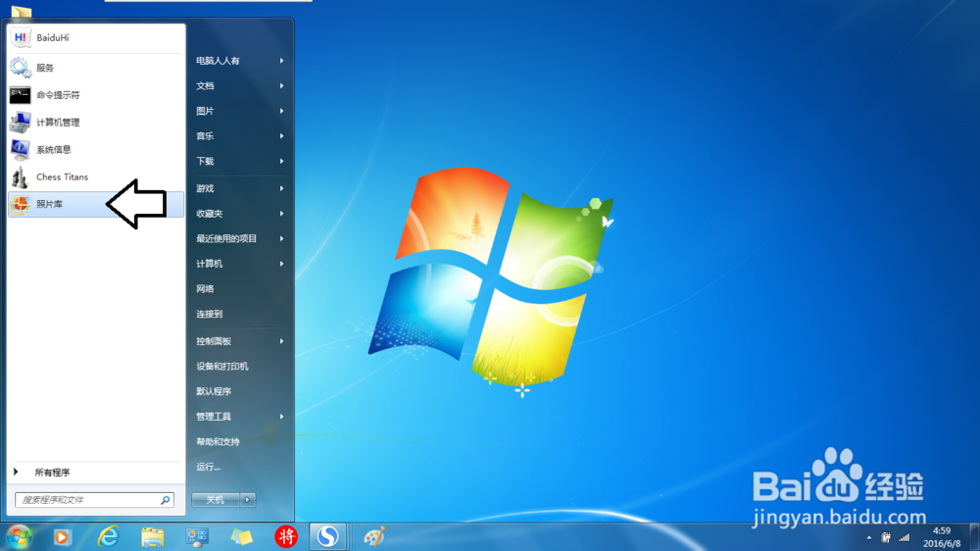
Task: Expand 音乐 submenu arrow
Action: [x=282, y=135]
